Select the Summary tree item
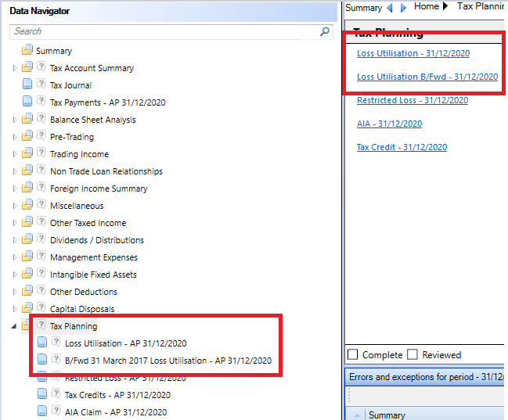508x420 pixels. pos(54,51)
